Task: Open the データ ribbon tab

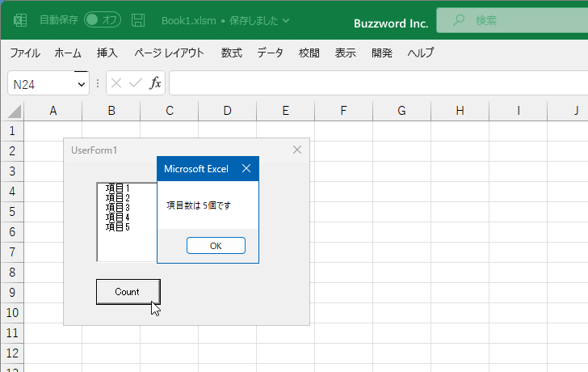Action: [270, 53]
